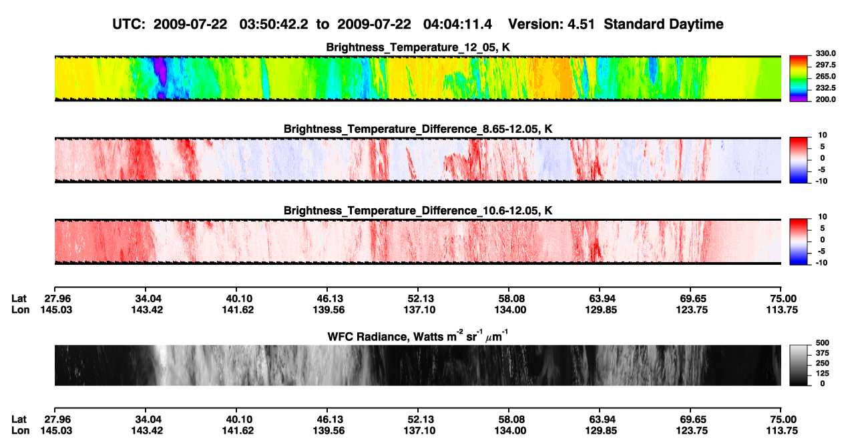
Task: Click the title "Brightness_Temperature_Difference_8.65-12.05, K"
Action: [x=418, y=128]
